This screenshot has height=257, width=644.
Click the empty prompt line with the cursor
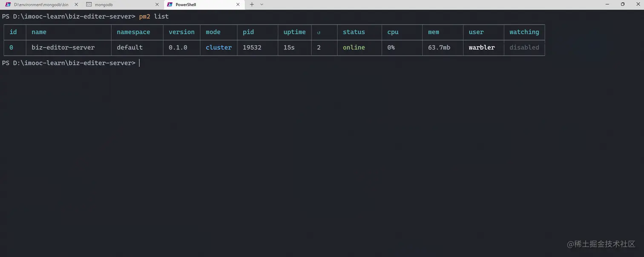71,63
